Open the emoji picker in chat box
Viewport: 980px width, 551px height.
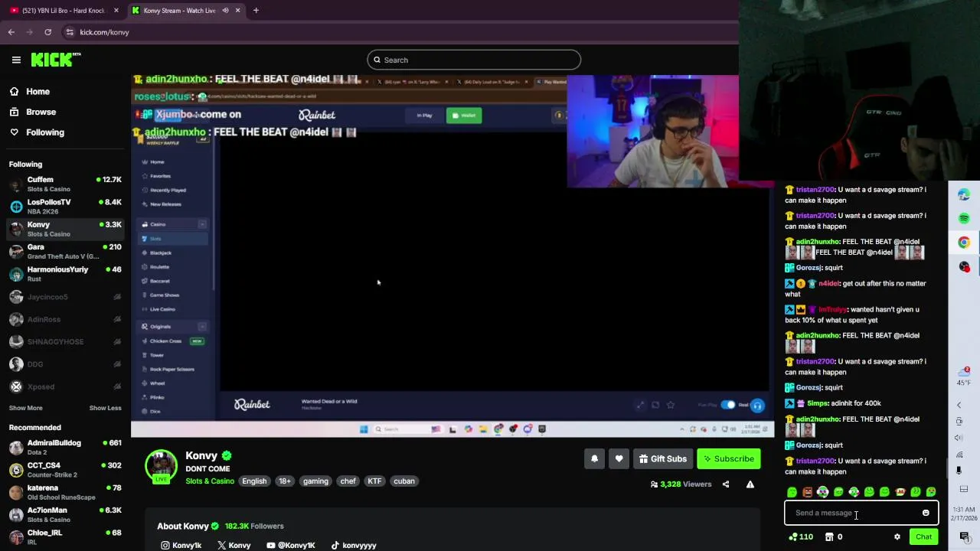tap(926, 514)
